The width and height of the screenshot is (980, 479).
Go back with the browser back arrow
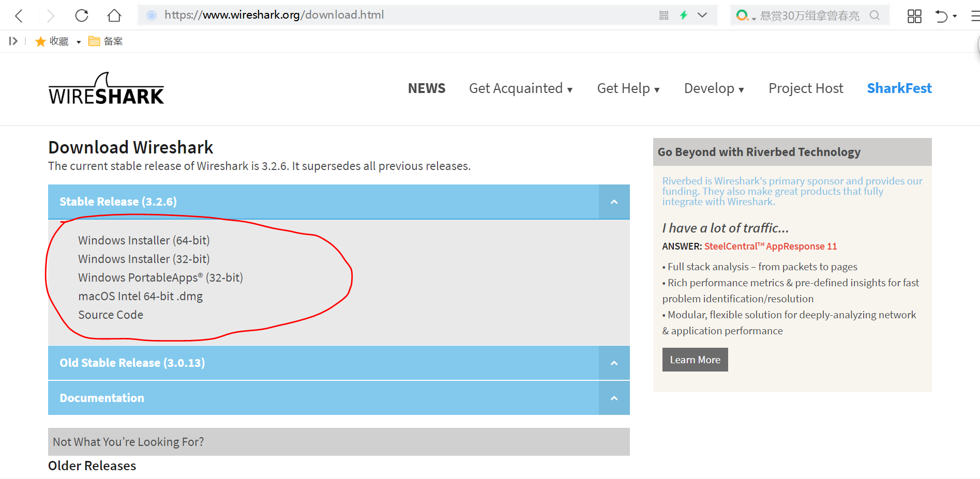19,16
